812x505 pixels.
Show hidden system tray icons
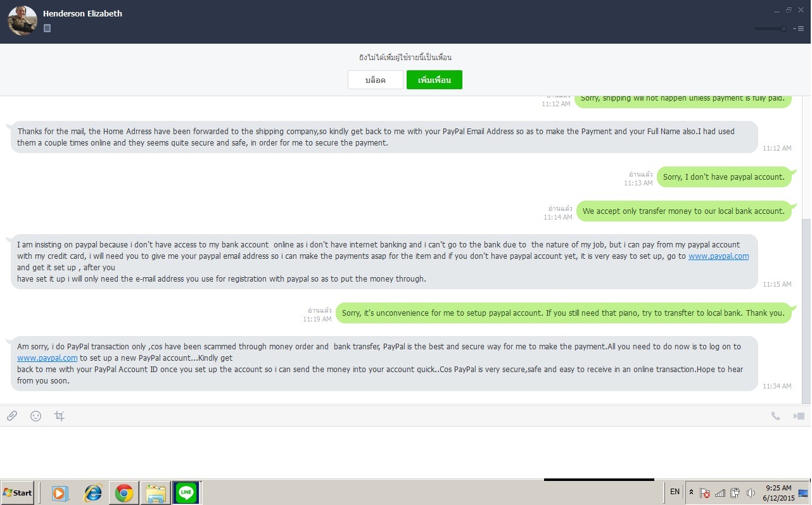coord(691,492)
